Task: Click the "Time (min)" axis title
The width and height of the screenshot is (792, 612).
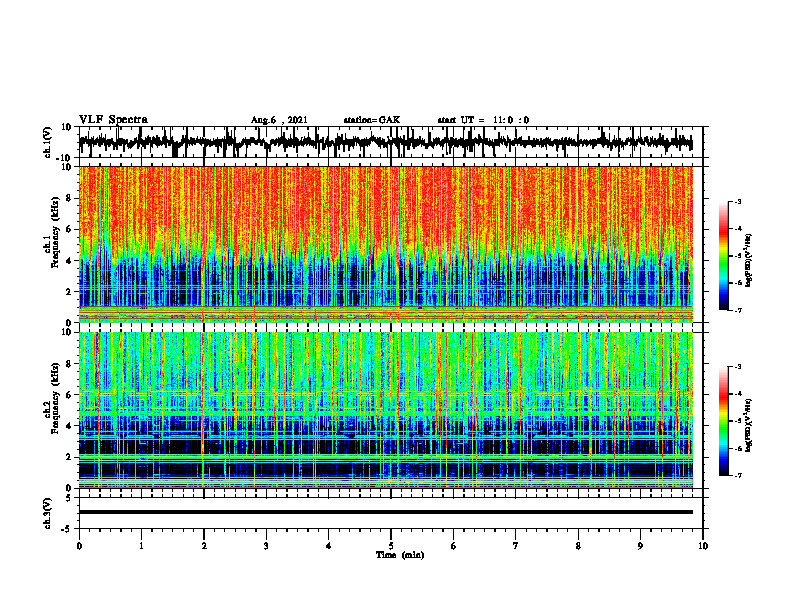Action: coord(400,555)
